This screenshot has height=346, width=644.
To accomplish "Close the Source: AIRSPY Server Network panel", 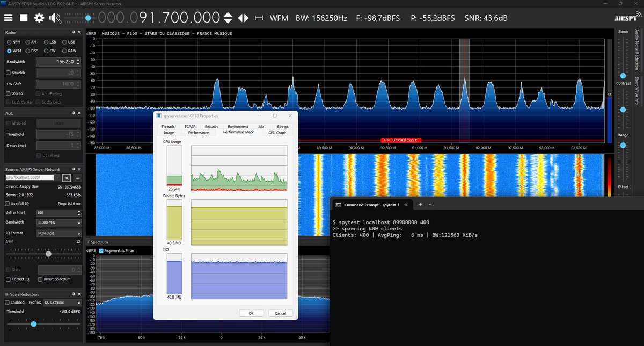I will click(x=78, y=169).
